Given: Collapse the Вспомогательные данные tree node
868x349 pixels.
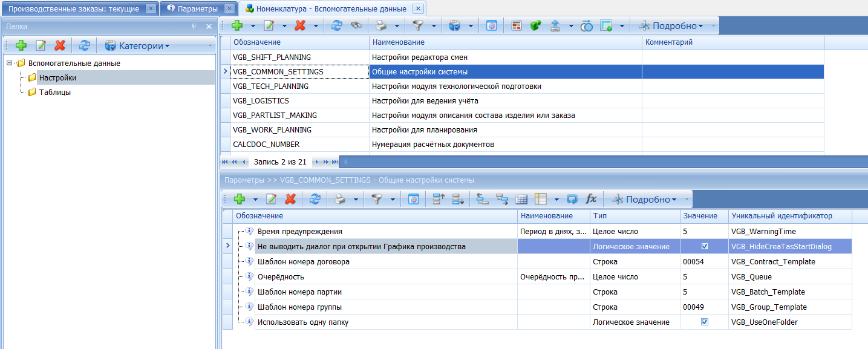Looking at the screenshot, I should [9, 64].
